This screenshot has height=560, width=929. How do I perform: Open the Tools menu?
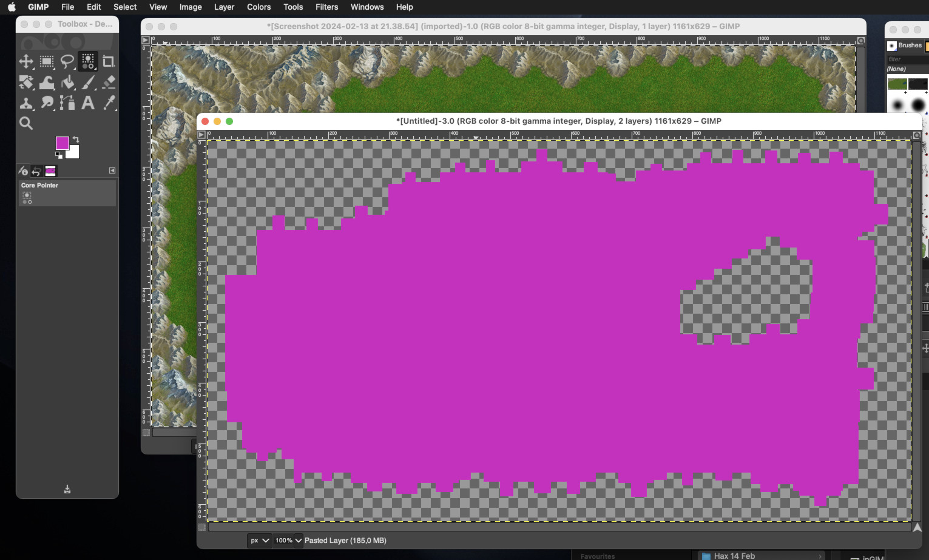(x=293, y=7)
